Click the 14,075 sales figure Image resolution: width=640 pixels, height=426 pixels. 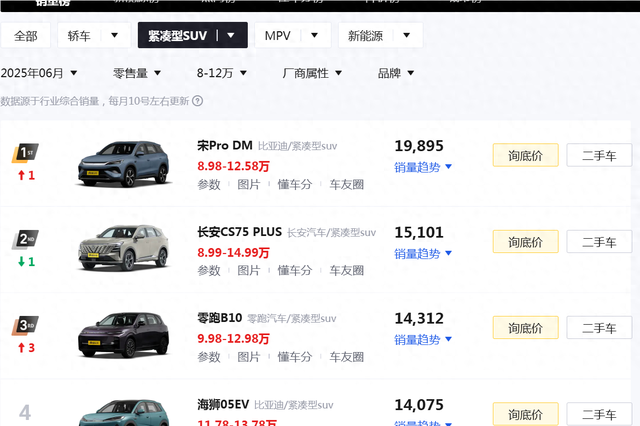(419, 405)
